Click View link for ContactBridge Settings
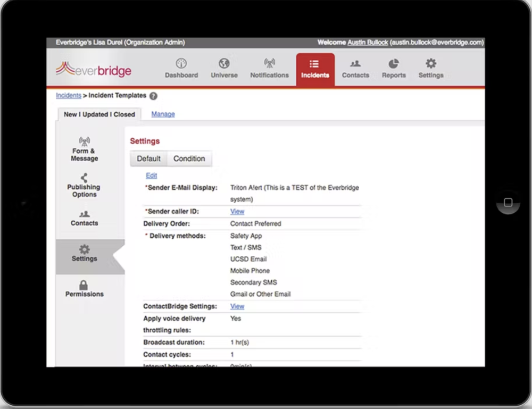This screenshot has width=532, height=409. pos(237,306)
